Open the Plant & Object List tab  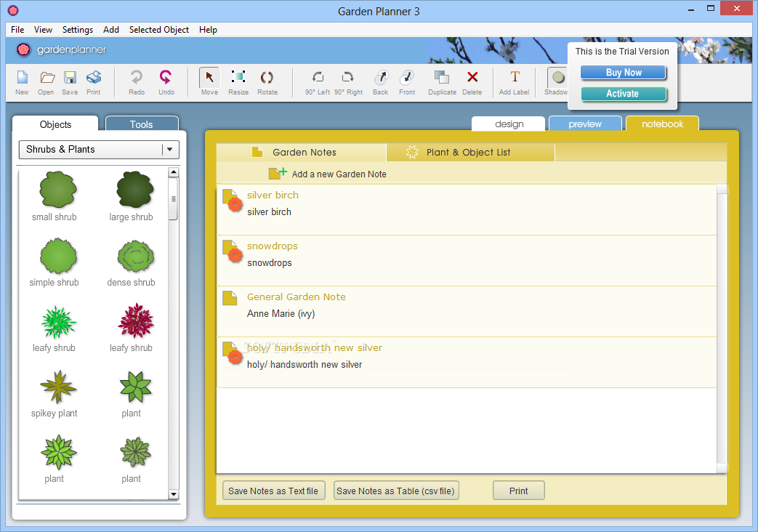coord(470,153)
